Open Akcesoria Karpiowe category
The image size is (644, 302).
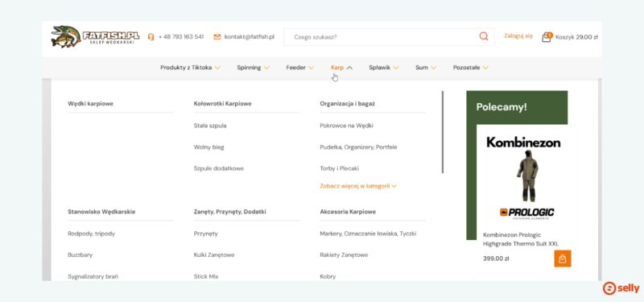(x=348, y=212)
